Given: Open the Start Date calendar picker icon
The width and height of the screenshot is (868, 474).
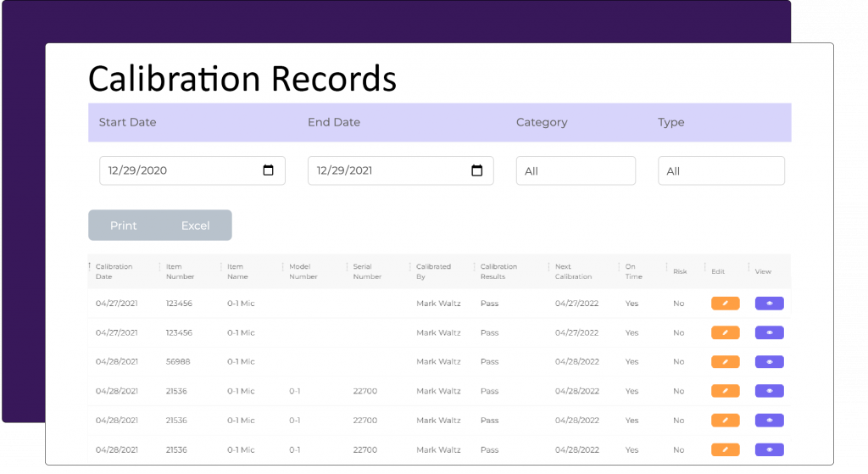Looking at the screenshot, I should tap(269, 170).
